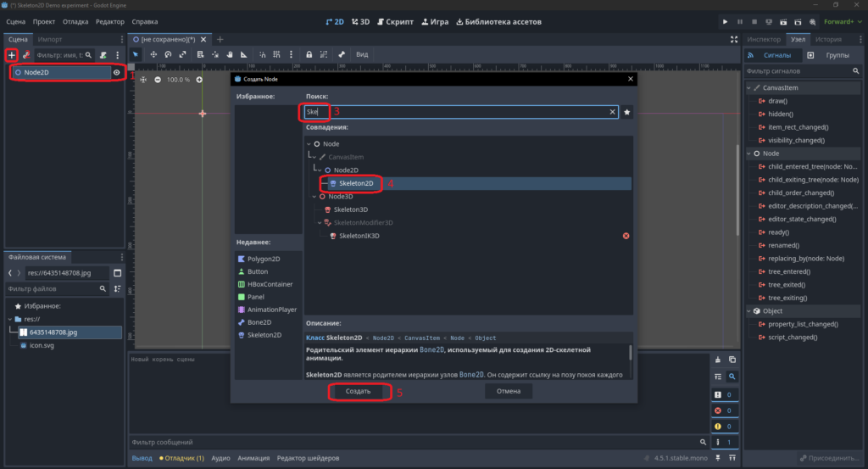Collapse the SkeletonModifier3D branch
This screenshot has height=469, width=868.
pyautogui.click(x=320, y=222)
